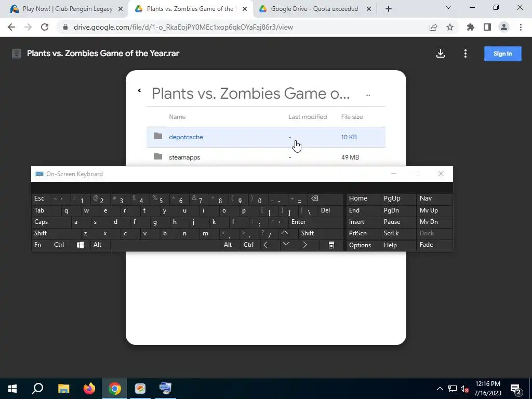
Task: Open Chrome three-dot menu
Action: (521, 27)
